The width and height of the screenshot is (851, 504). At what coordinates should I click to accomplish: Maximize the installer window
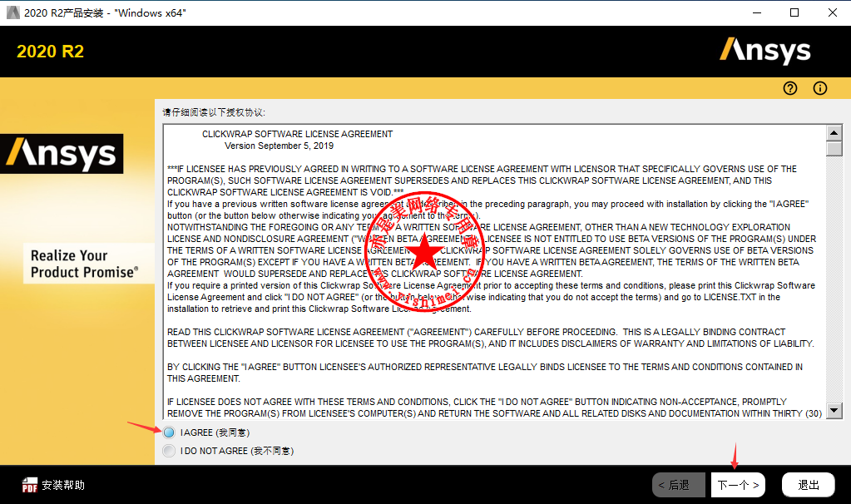coord(794,12)
